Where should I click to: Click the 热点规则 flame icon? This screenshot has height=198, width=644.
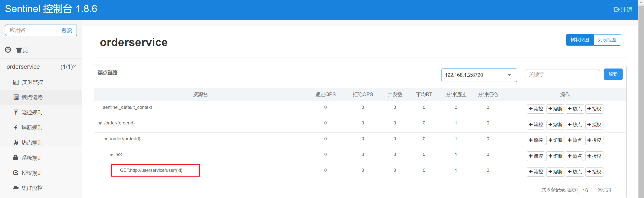click(x=16, y=143)
